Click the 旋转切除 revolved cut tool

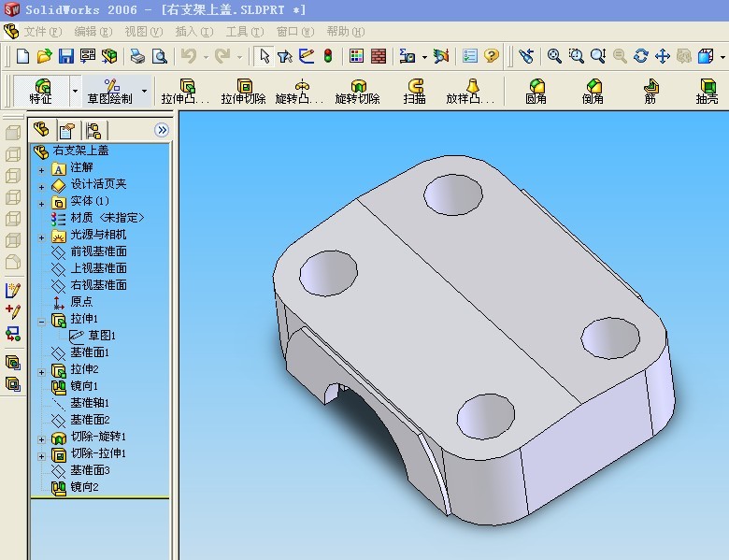(358, 92)
